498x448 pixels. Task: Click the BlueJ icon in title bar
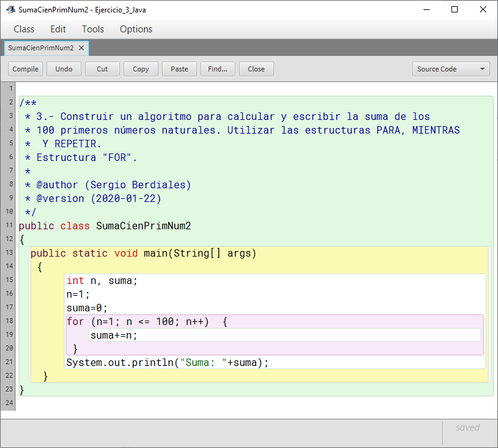click(x=10, y=10)
